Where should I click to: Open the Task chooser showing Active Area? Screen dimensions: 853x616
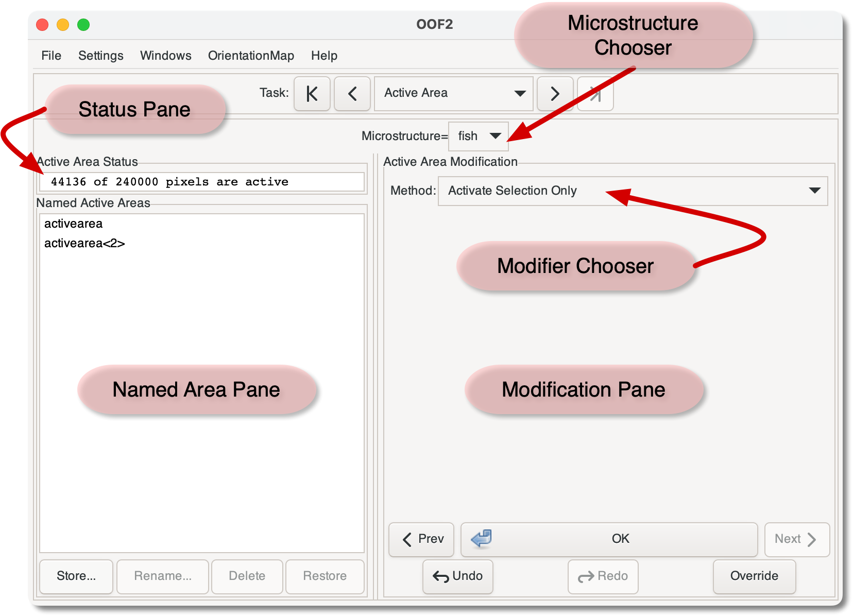(453, 93)
